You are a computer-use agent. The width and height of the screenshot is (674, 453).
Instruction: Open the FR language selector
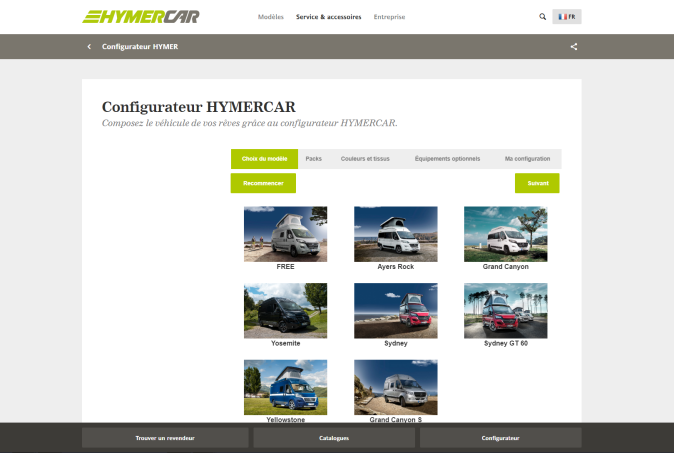[x=567, y=17]
